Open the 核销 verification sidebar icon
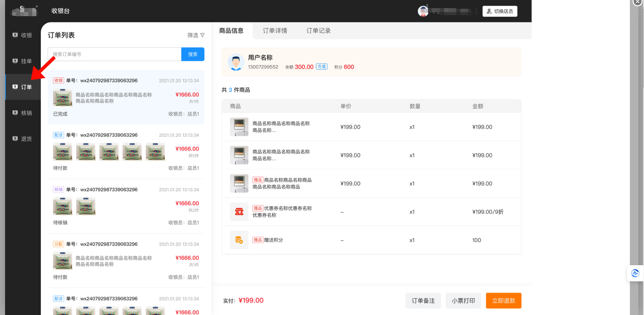 (15, 113)
